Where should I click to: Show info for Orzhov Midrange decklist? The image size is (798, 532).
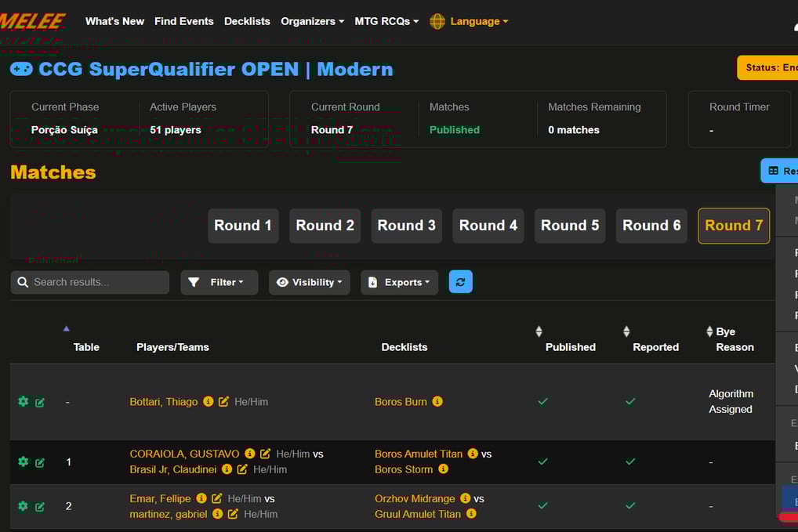point(465,498)
